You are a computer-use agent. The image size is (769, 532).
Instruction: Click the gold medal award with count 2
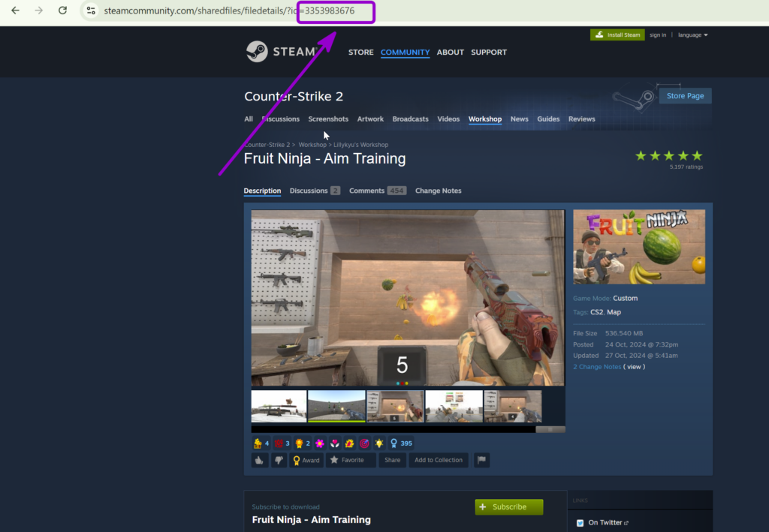coord(302,443)
